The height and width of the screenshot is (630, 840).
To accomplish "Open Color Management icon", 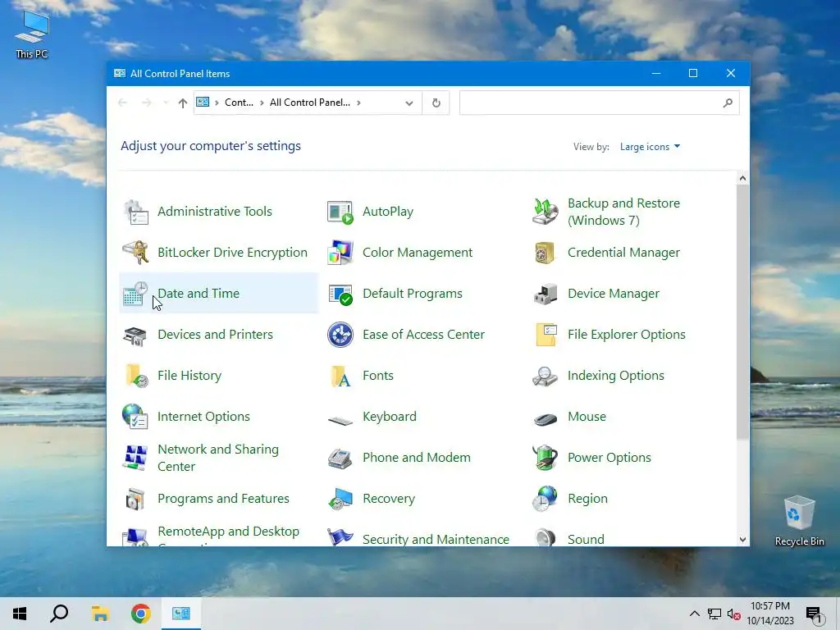I will (340, 253).
